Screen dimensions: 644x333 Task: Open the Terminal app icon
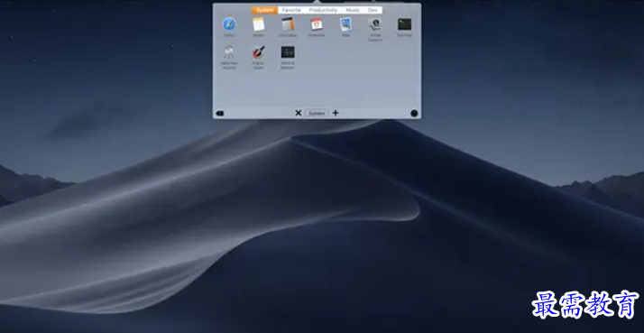(x=404, y=24)
